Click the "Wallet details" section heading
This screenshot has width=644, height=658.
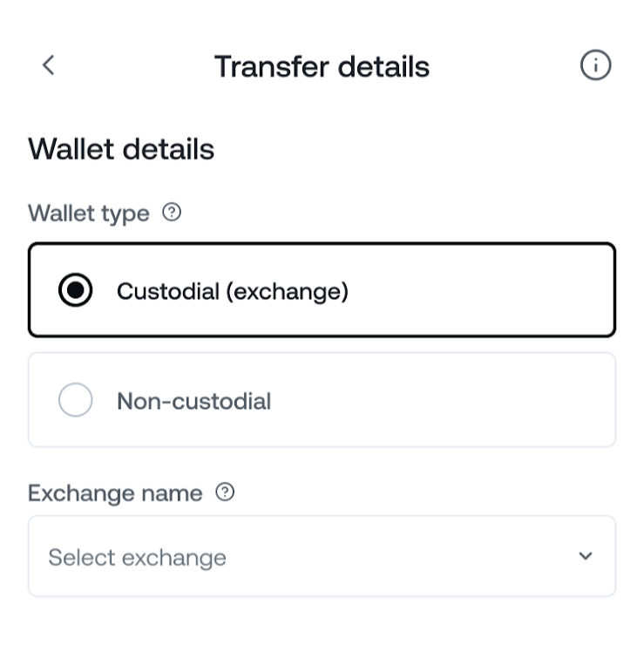coord(121,149)
